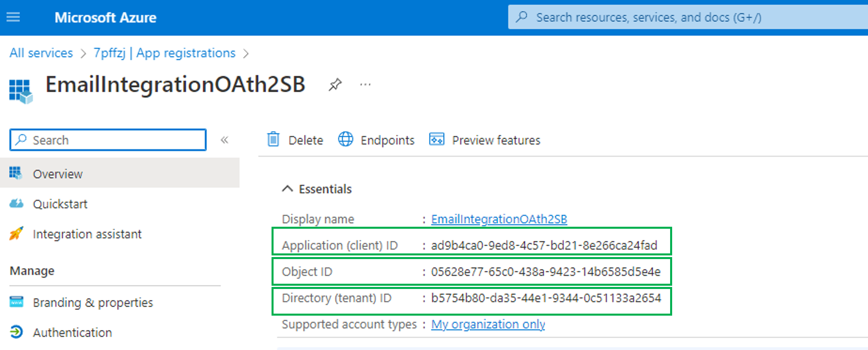Collapse the Essentials section
The image size is (868, 350).
coord(316,189)
